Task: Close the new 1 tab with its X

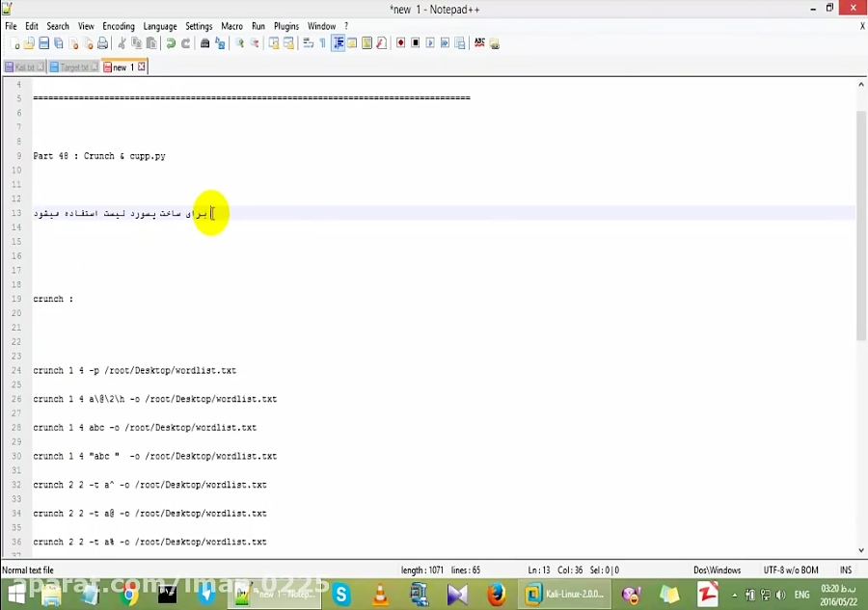Action: pyautogui.click(x=142, y=66)
